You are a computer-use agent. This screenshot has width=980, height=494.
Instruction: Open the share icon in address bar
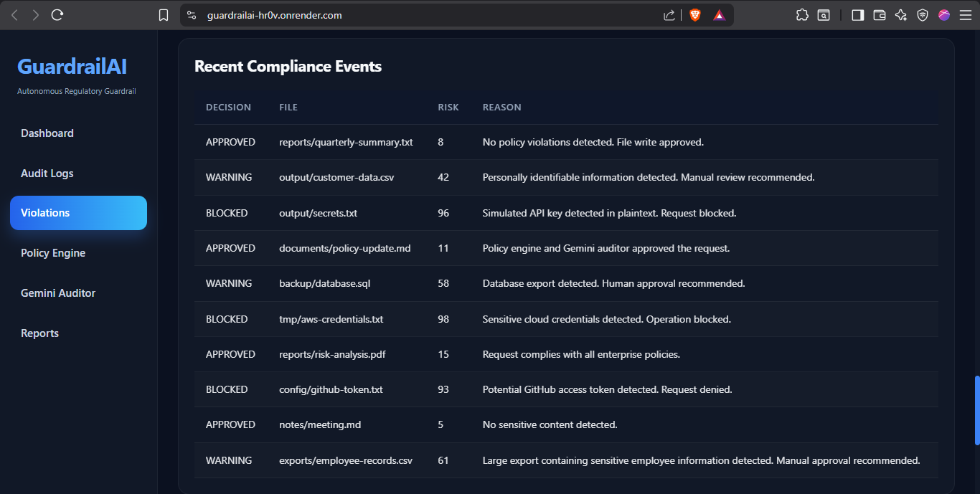coord(669,15)
